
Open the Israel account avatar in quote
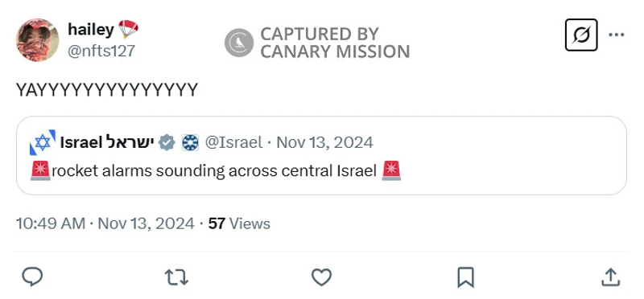(x=43, y=143)
